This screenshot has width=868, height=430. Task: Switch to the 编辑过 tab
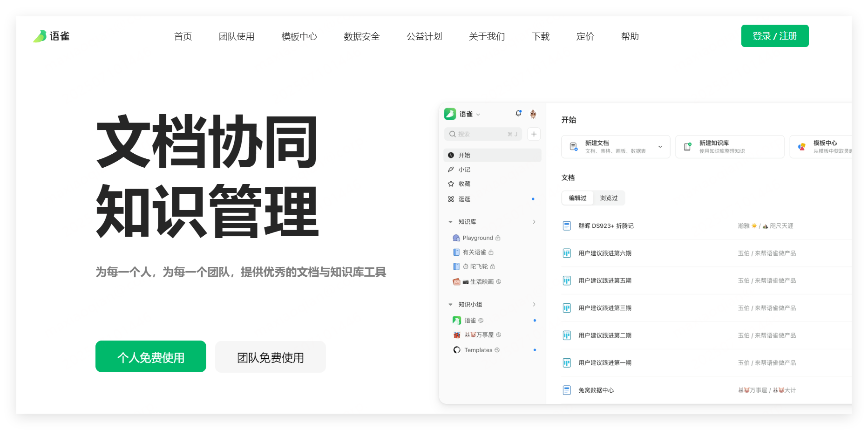click(x=577, y=198)
